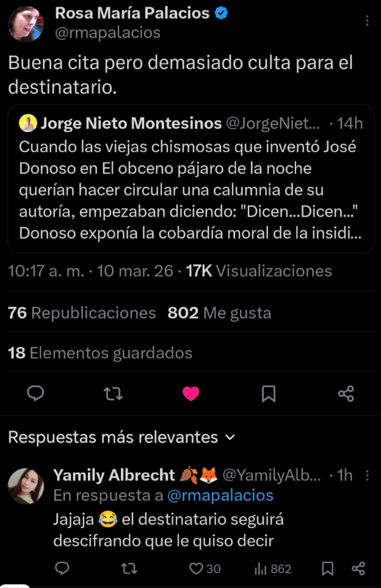View the 802 Me gusta list
The image size is (381, 588).
coord(219,313)
